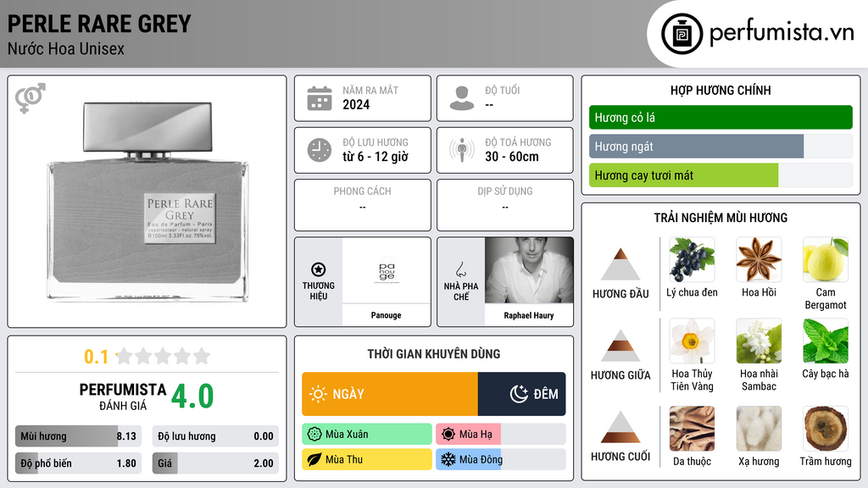The image size is (868, 488).
Task: Click the Mùa Thu season tag
Action: coord(367,459)
